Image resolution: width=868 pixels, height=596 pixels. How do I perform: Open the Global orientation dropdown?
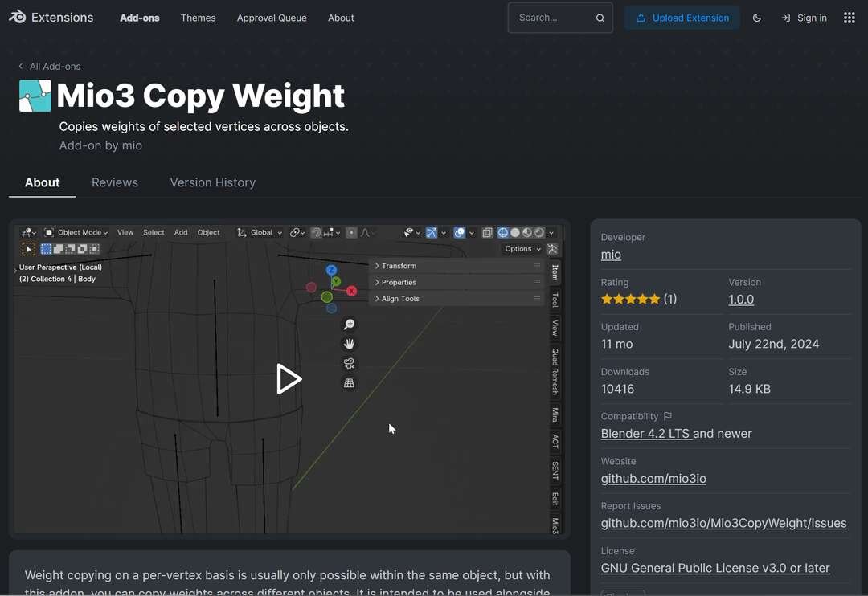(x=260, y=232)
